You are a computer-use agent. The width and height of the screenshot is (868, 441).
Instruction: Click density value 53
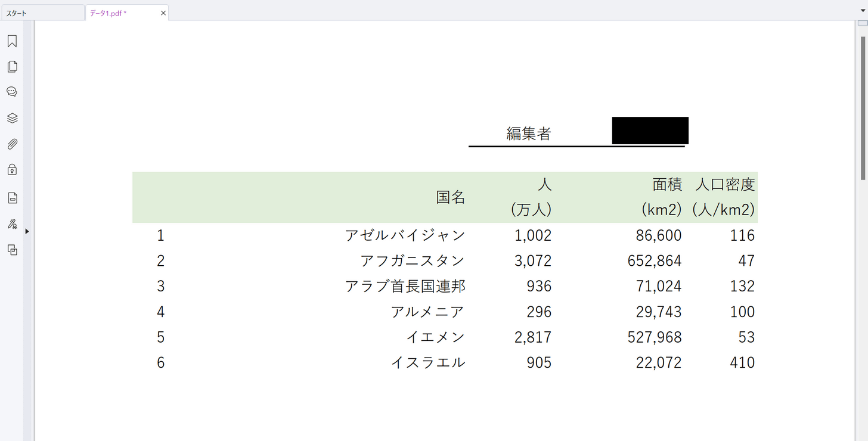[746, 337]
